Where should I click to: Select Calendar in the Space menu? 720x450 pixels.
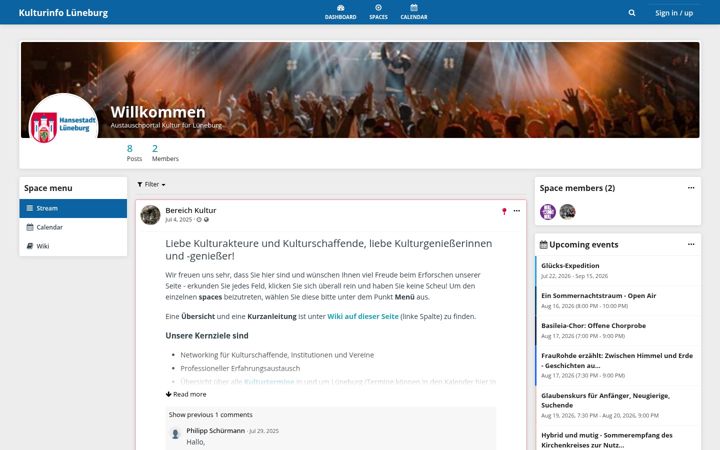[x=73, y=227]
